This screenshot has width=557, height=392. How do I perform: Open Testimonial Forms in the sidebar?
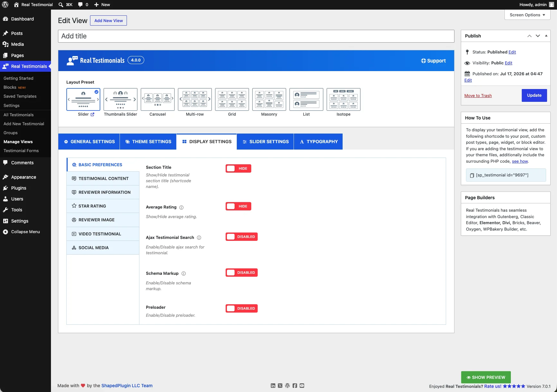[x=21, y=151]
